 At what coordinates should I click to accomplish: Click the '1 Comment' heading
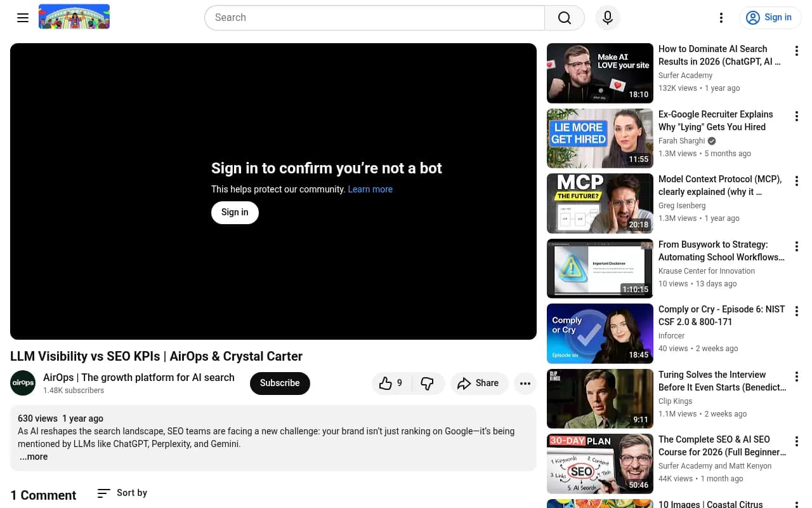coord(43,495)
